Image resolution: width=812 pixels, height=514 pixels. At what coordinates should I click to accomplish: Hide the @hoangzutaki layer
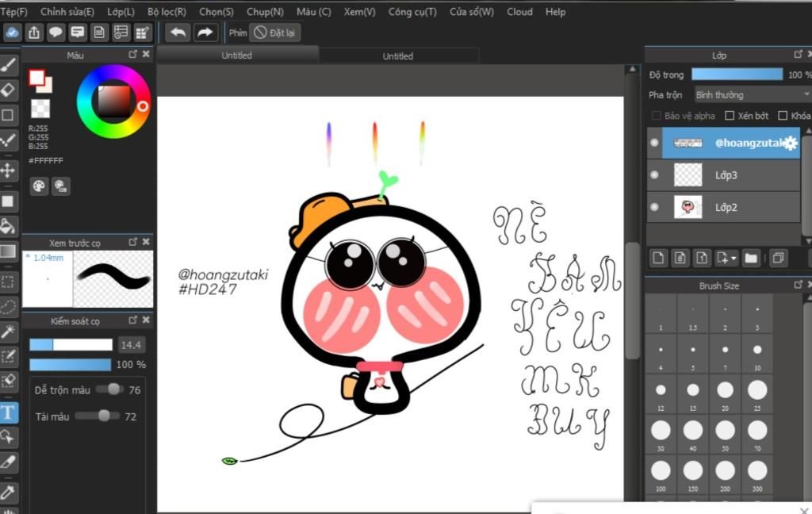[654, 143]
